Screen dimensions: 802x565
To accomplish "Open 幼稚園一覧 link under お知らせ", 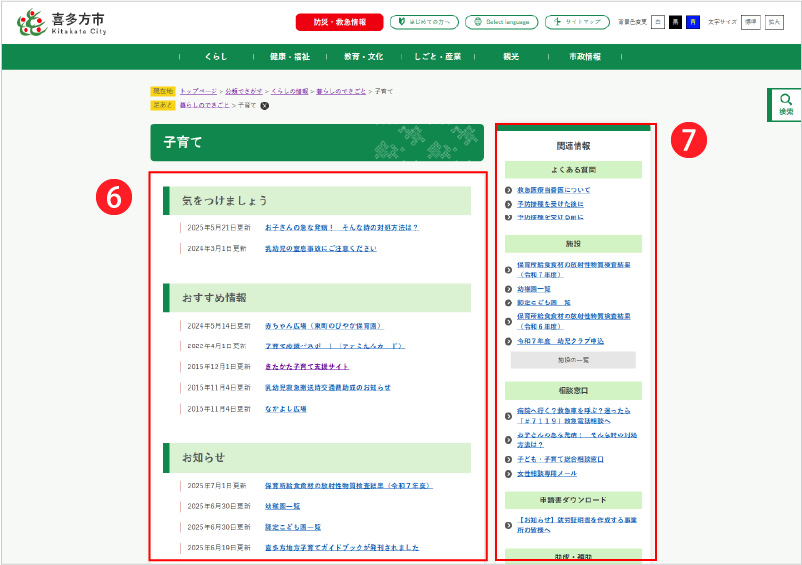I will pyautogui.click(x=282, y=506).
